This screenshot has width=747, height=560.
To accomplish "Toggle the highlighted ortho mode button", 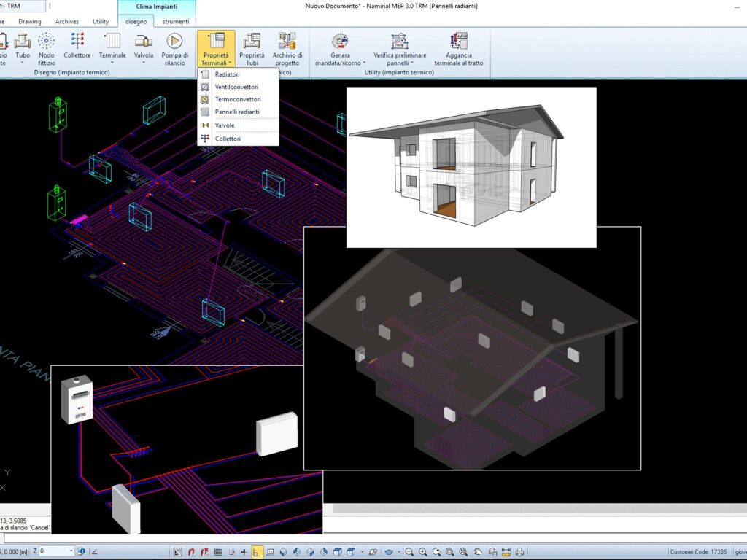I will pyautogui.click(x=258, y=552).
